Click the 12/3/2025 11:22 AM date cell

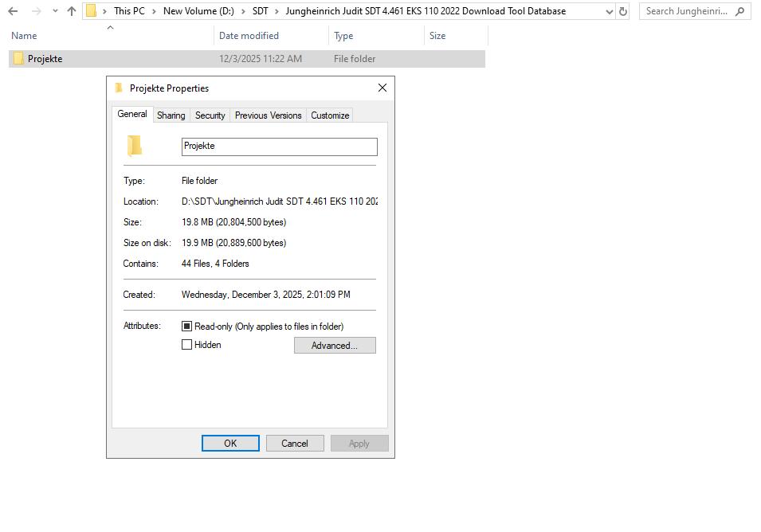click(260, 59)
